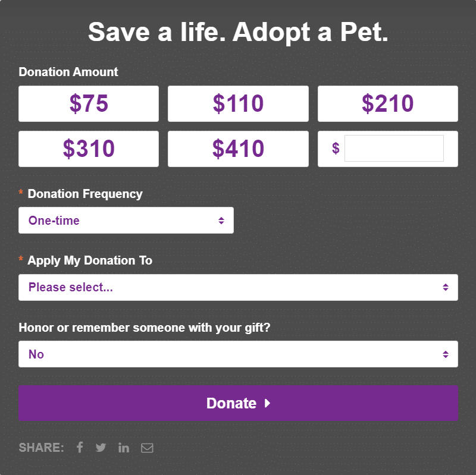The image size is (476, 475).
Task: Expand the honor or remember someone dropdown
Action: click(x=239, y=354)
